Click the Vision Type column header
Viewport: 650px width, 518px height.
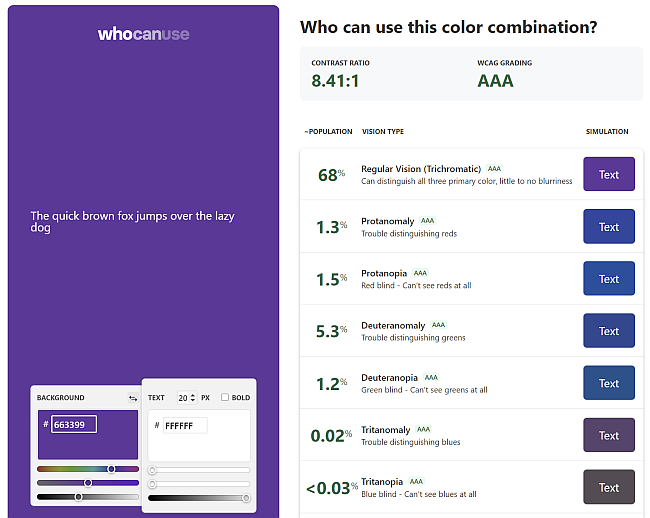[383, 131]
